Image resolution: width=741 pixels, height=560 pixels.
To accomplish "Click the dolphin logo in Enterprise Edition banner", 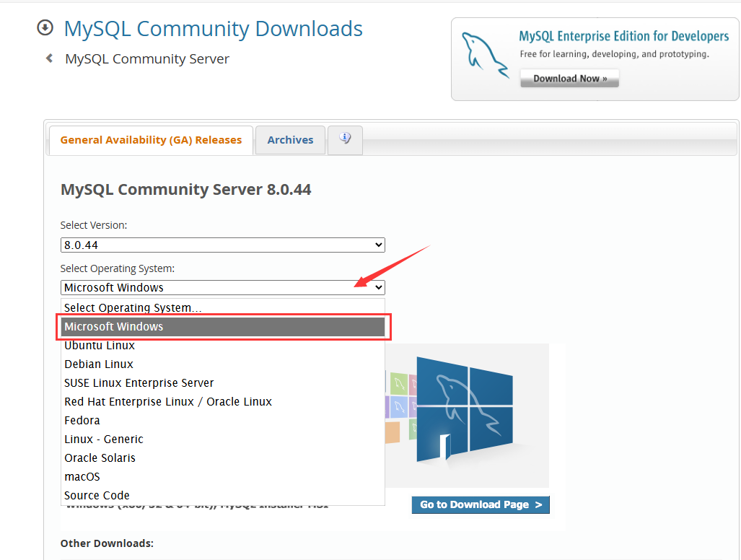I will tap(485, 55).
